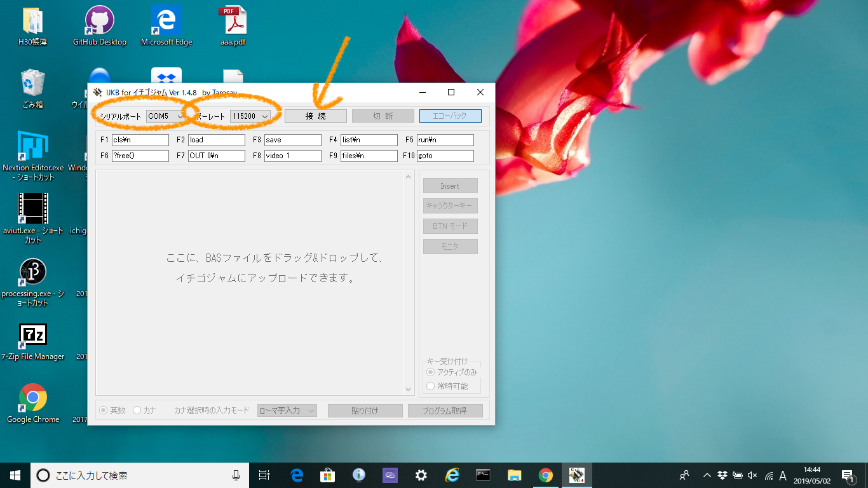Open the COM5 serial port dropdown

166,116
